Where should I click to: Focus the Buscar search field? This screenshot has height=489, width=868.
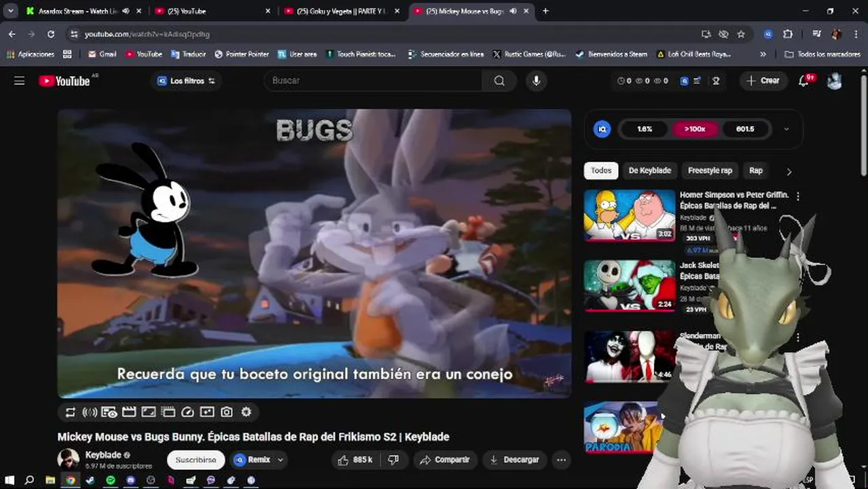(374, 81)
